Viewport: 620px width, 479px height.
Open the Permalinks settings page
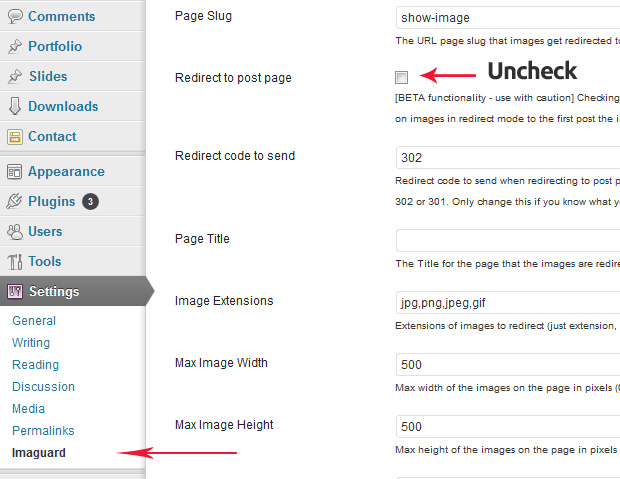(43, 430)
